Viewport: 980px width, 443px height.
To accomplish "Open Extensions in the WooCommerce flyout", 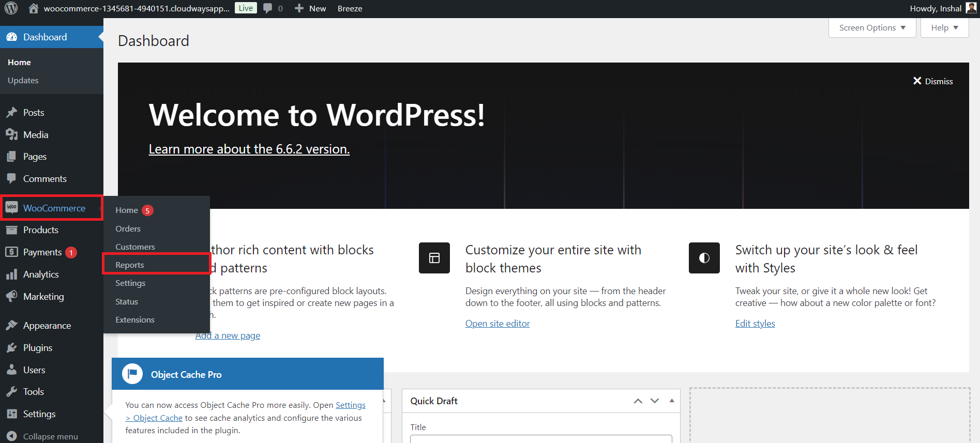I will 135,319.
